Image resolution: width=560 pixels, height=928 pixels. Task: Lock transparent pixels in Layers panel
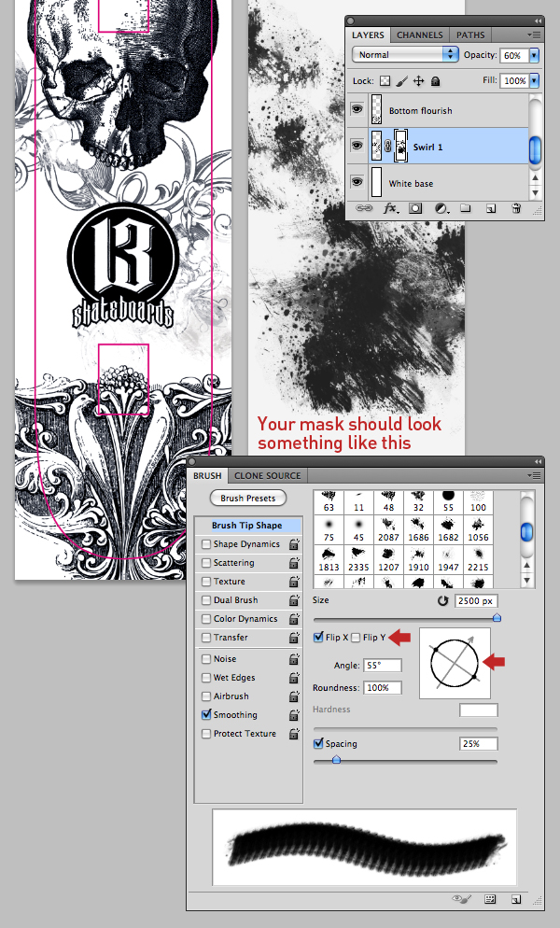pyautogui.click(x=385, y=81)
